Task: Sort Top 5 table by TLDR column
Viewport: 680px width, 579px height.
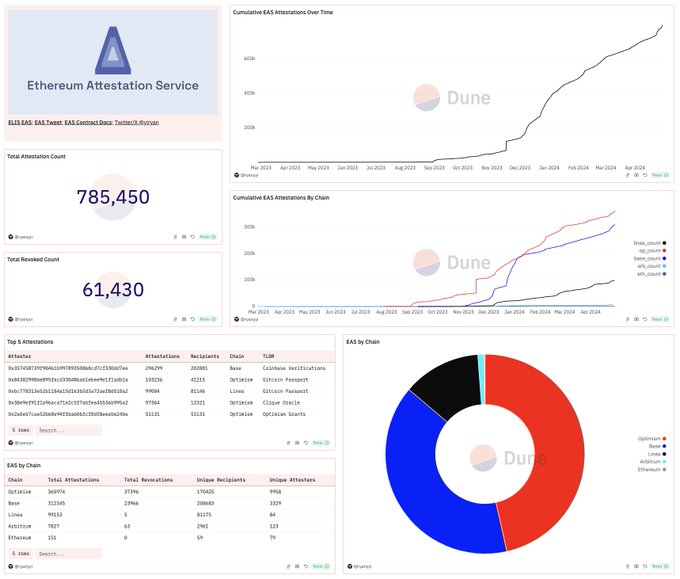Action: (268, 356)
